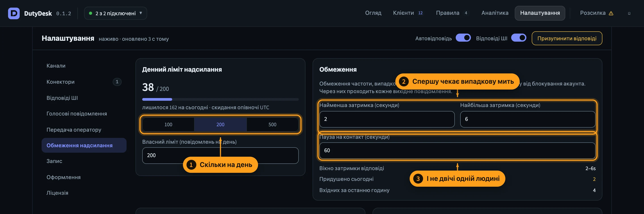This screenshot has height=214, width=644.
Task: Open Запис settings section
Action: (x=84, y=161)
